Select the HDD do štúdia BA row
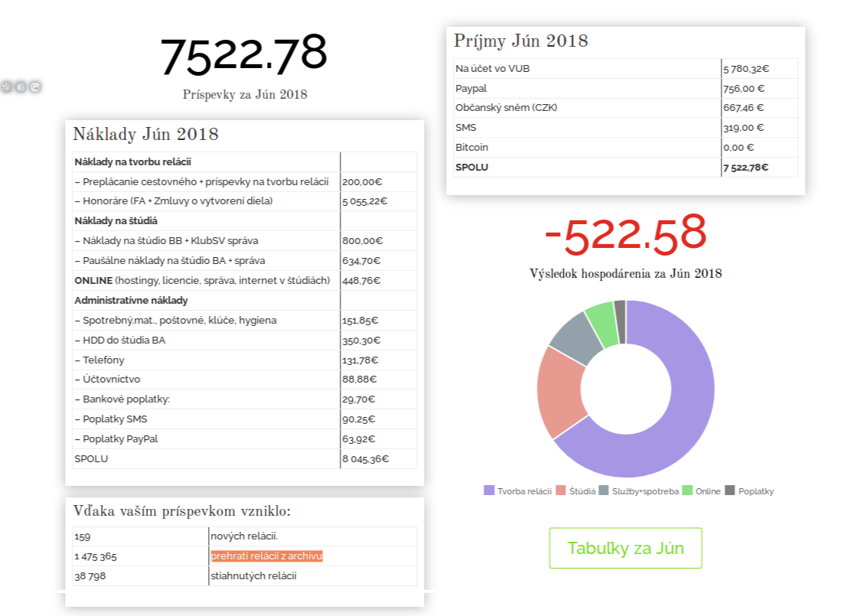This screenshot has height=616, width=847. [120, 340]
